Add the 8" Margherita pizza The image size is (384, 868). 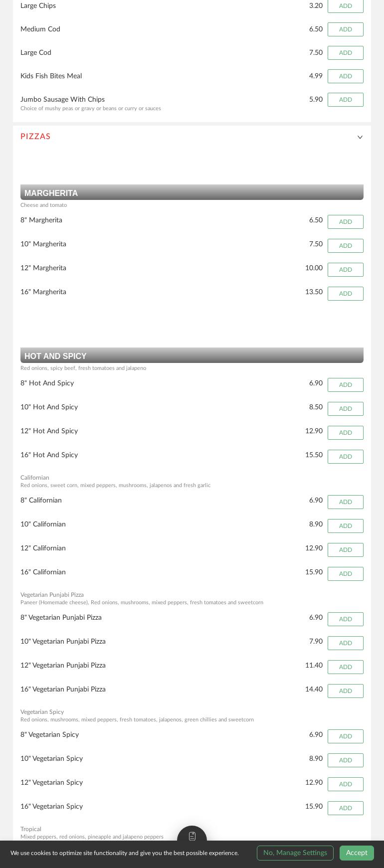point(345,221)
